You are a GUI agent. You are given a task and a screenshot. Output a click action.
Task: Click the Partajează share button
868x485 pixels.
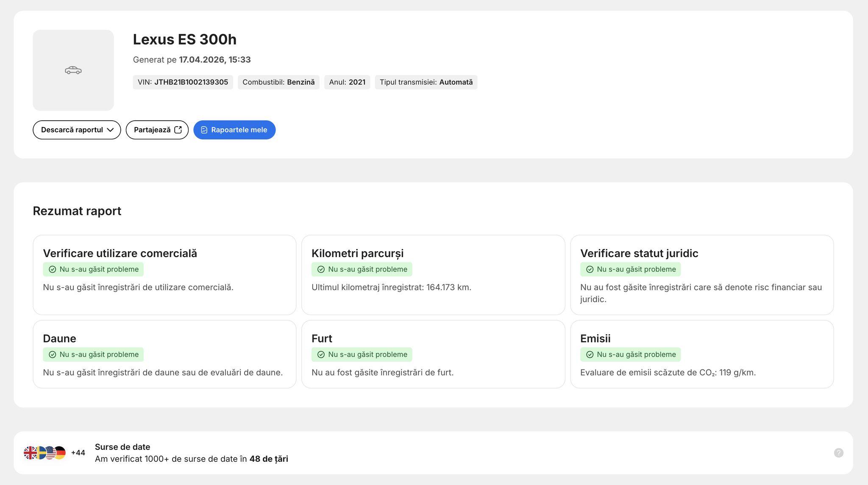coord(157,130)
